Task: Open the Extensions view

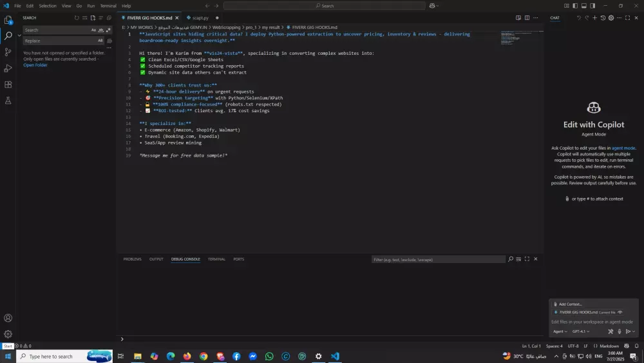Action: [8, 84]
